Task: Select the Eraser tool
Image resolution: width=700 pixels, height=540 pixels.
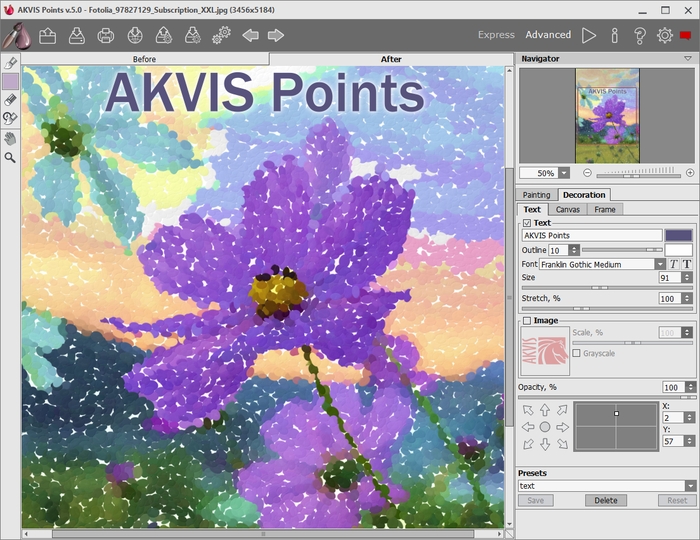Action: click(x=10, y=100)
